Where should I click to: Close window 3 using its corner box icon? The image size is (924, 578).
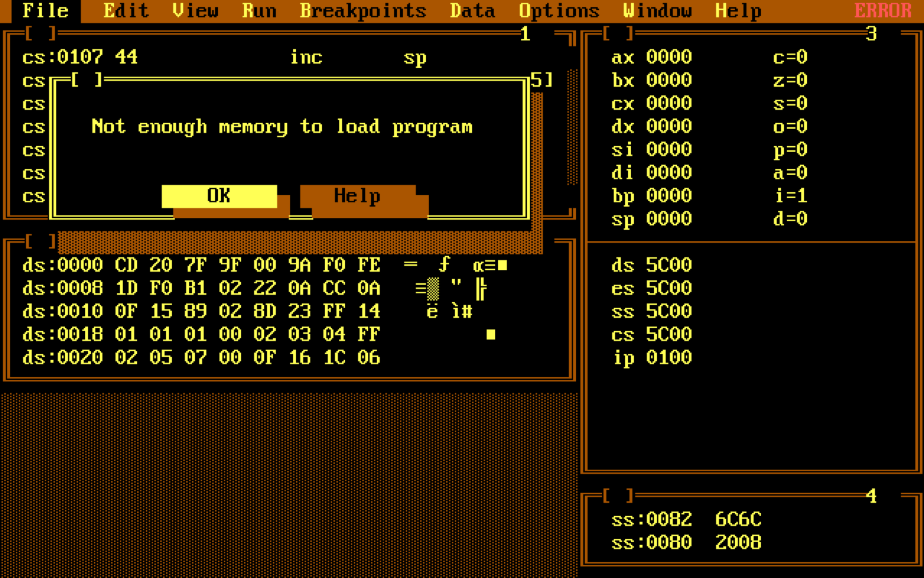(x=618, y=34)
